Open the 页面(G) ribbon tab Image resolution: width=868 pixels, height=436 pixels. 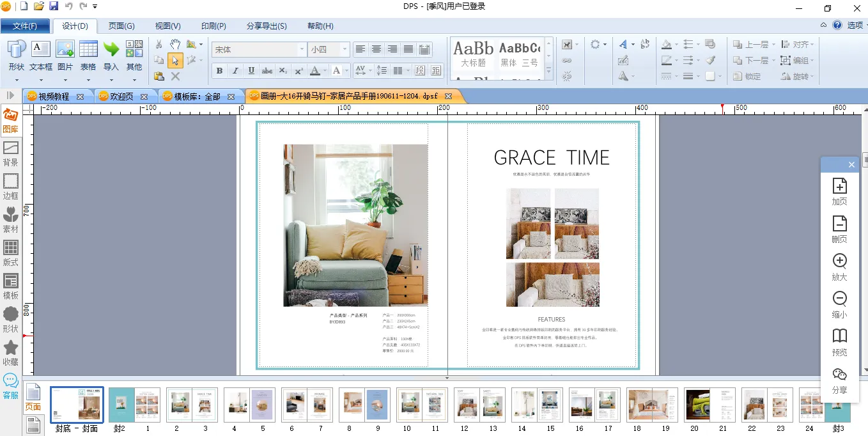(121, 26)
